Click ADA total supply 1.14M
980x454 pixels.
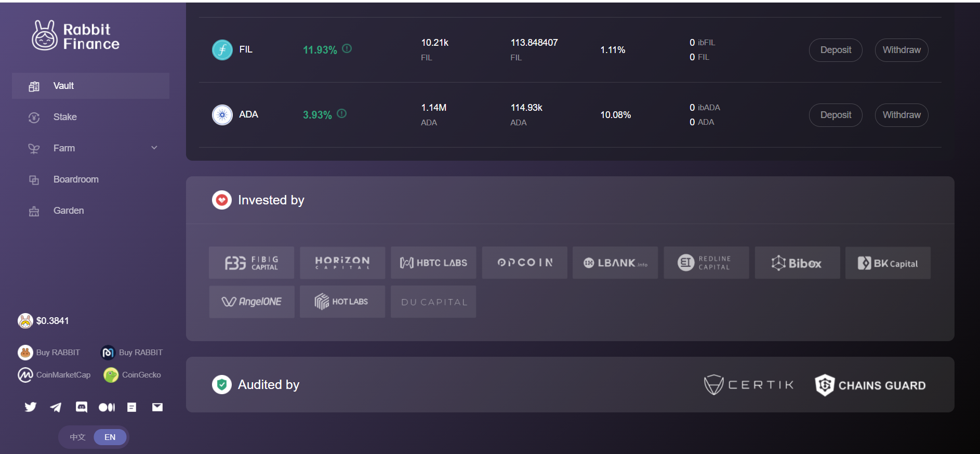(x=434, y=108)
